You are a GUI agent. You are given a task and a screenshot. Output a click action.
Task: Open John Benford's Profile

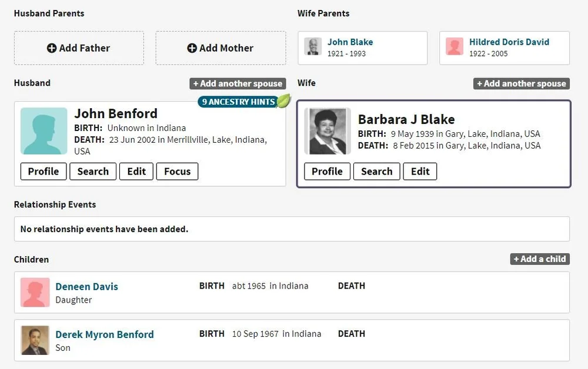coord(44,172)
